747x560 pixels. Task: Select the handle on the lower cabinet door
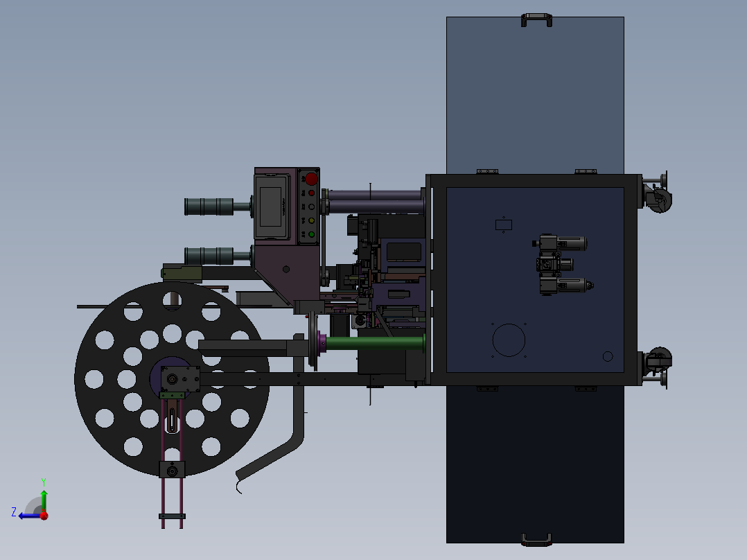coord(536,539)
